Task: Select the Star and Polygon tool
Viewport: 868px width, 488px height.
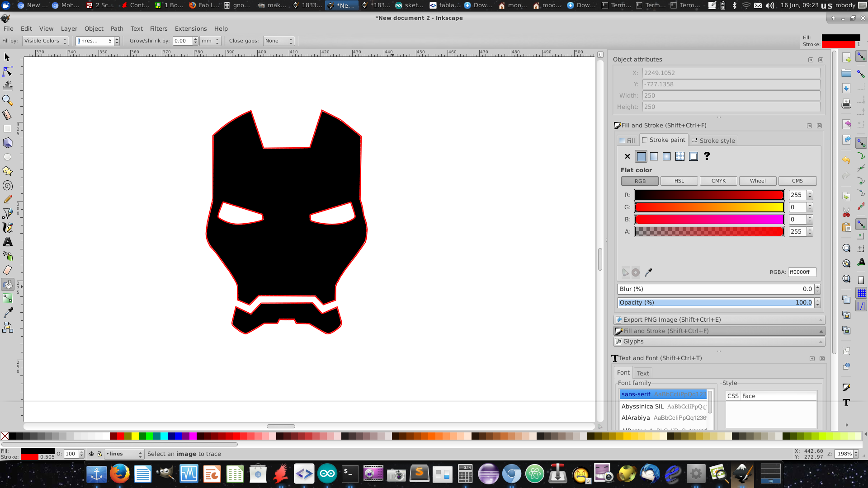Action: coord(7,171)
